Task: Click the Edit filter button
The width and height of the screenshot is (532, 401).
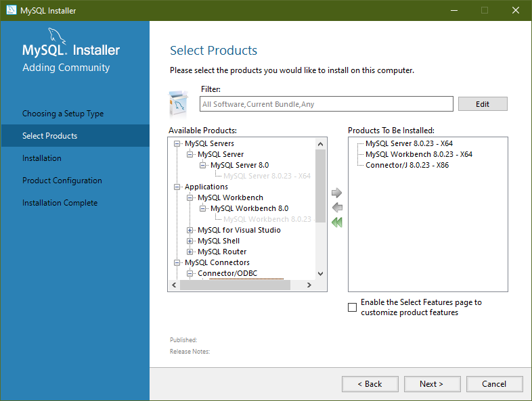Action: [x=483, y=104]
